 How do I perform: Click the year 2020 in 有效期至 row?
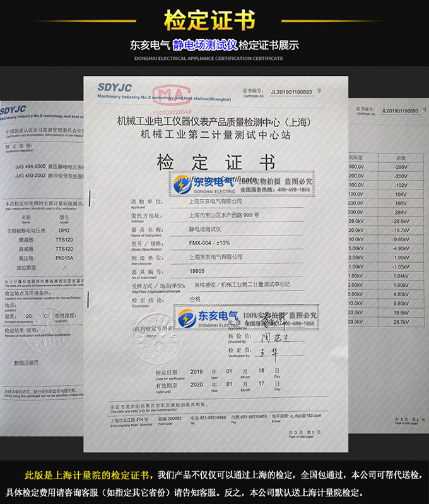point(196,385)
